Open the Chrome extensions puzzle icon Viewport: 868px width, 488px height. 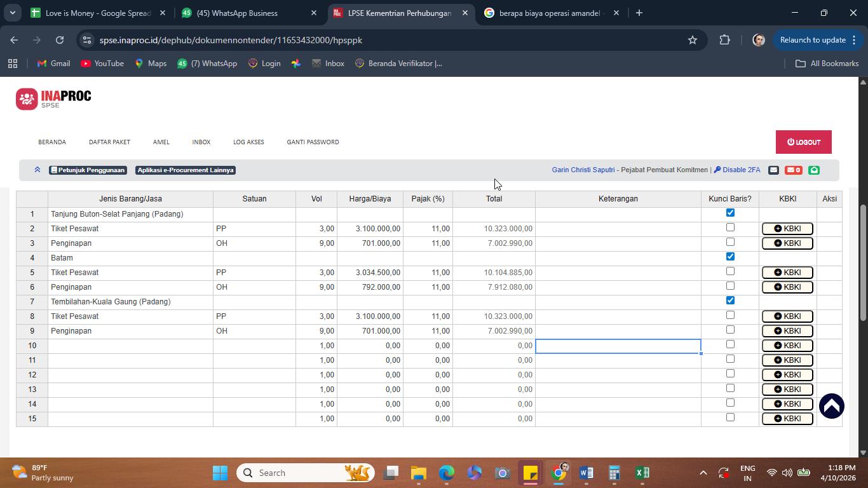(725, 40)
